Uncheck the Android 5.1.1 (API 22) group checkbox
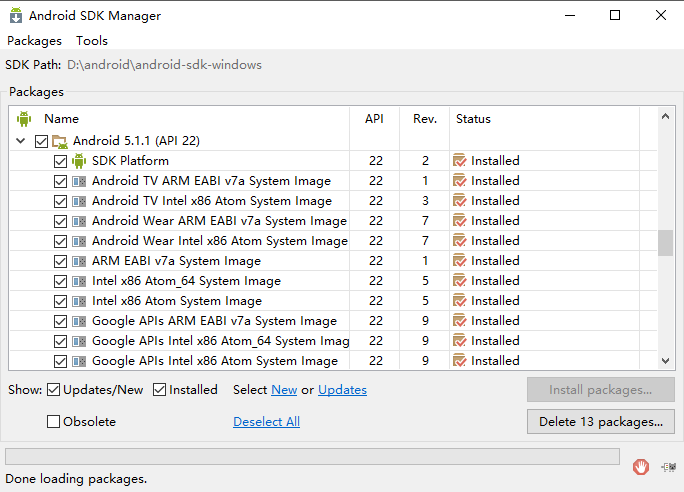 coord(41,141)
